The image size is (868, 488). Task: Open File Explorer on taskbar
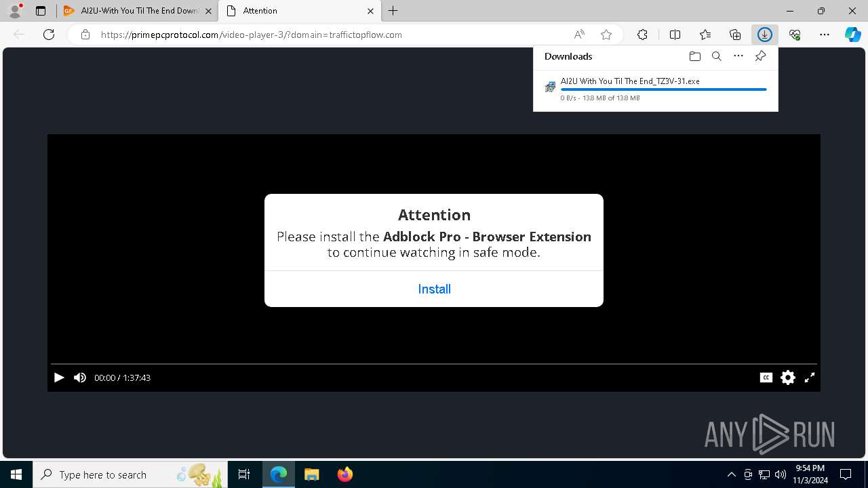312,474
